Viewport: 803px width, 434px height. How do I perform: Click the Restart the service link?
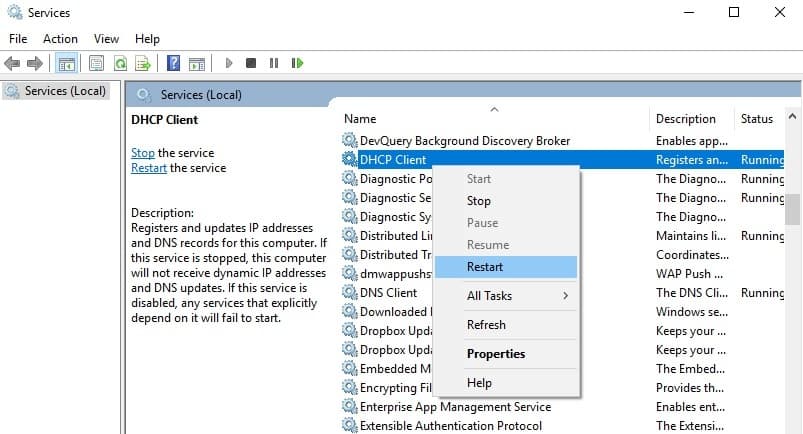pyautogui.click(x=149, y=168)
